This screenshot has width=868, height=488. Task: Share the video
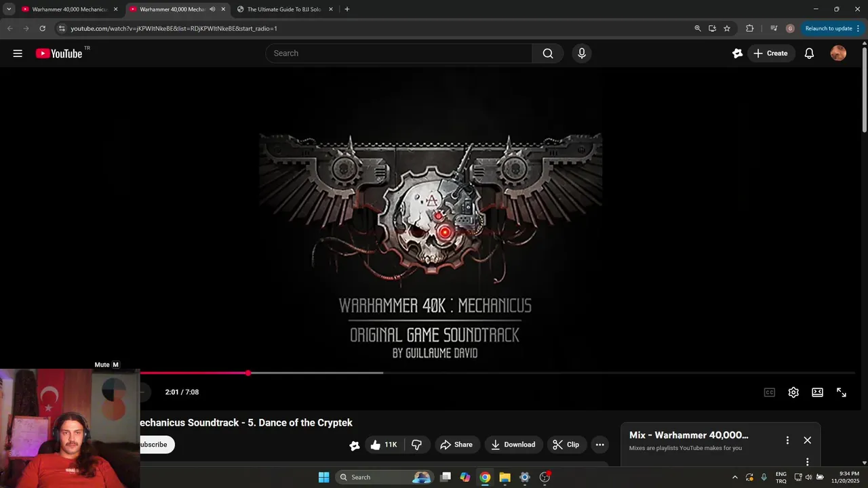tap(456, 445)
